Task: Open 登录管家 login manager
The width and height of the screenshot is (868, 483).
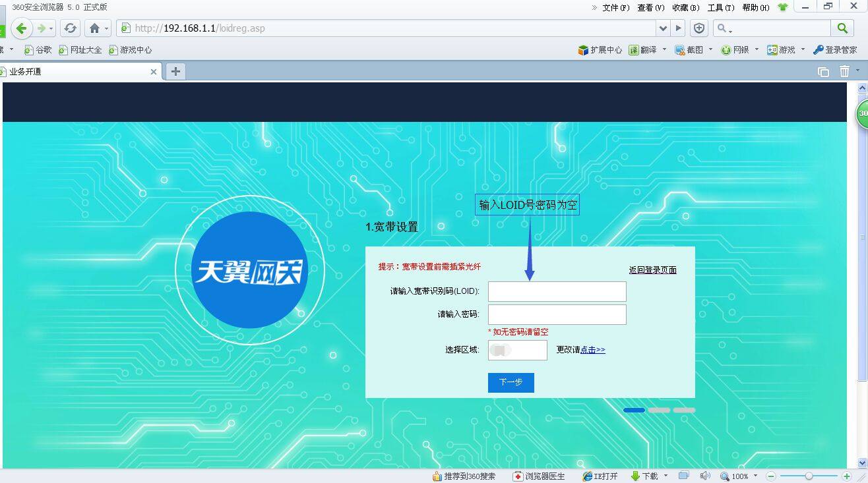Action: pos(835,50)
